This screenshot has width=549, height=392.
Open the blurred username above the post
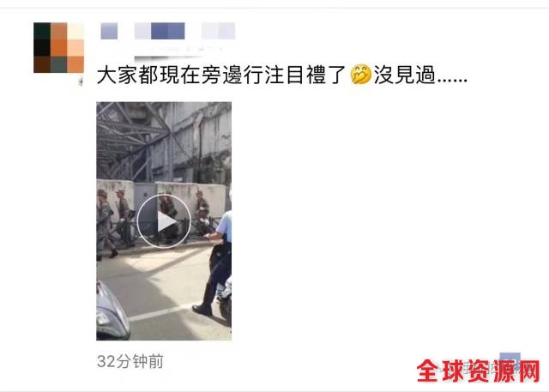point(168,31)
